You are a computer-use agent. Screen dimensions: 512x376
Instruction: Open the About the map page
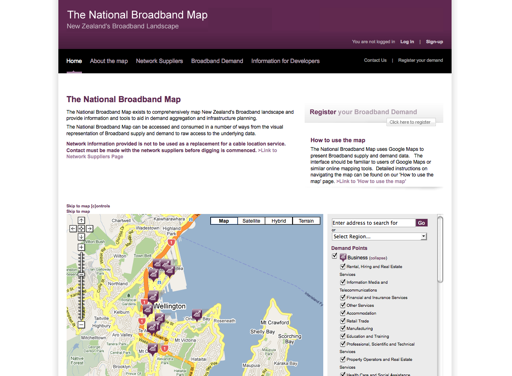click(x=109, y=61)
